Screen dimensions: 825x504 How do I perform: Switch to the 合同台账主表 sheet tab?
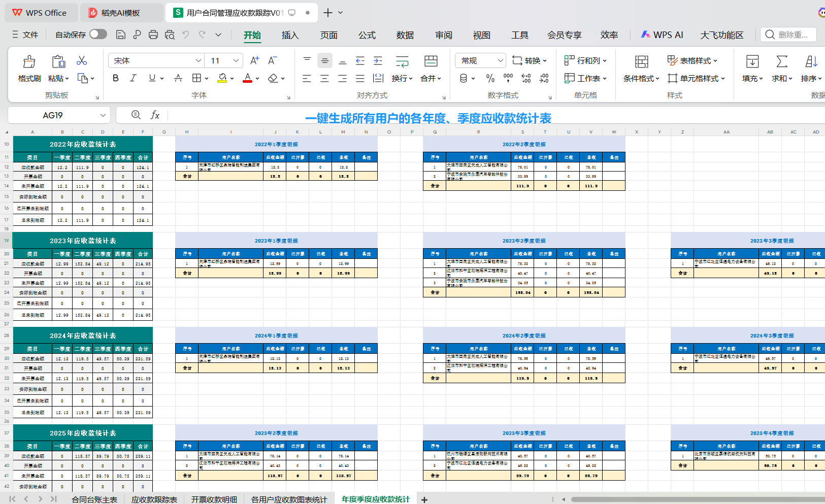pos(94,499)
